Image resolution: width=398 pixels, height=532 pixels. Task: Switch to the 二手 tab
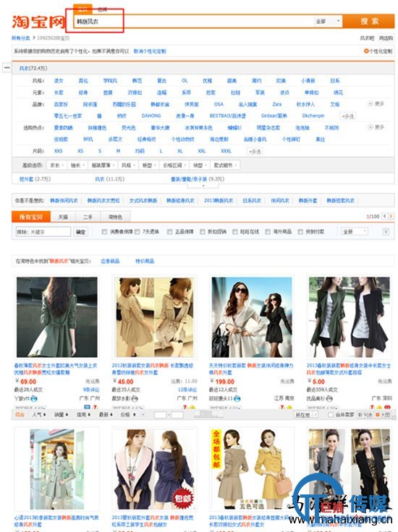(88, 217)
